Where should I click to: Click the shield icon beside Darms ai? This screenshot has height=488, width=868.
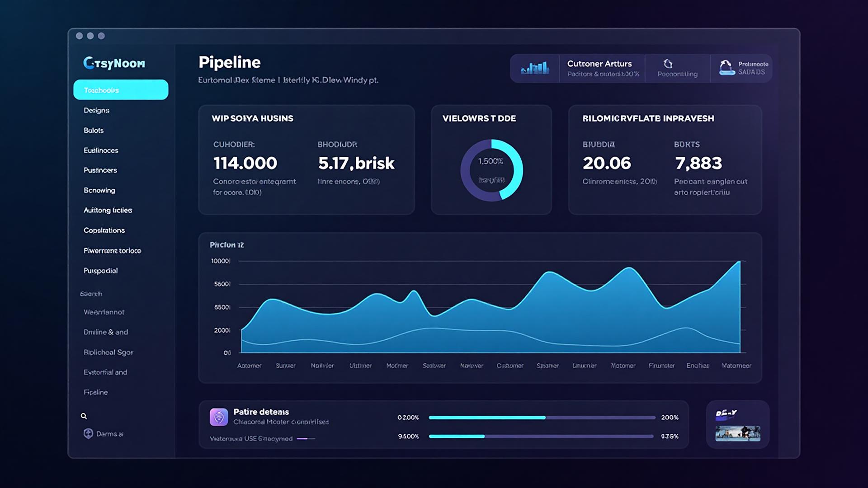[88, 433]
